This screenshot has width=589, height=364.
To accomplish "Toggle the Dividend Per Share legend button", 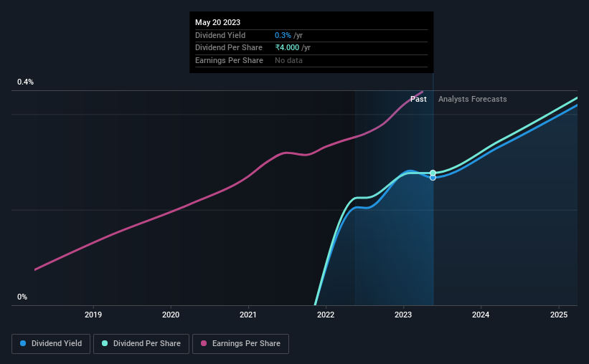I will click(141, 344).
